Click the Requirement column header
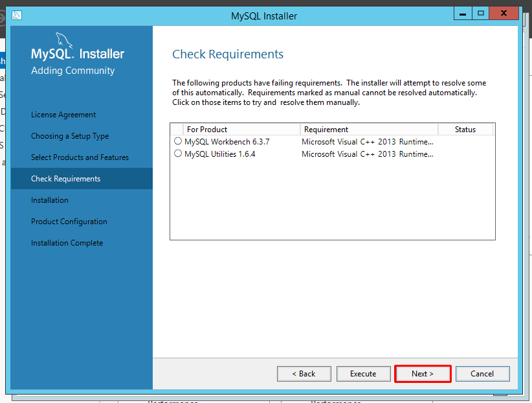 (369, 130)
